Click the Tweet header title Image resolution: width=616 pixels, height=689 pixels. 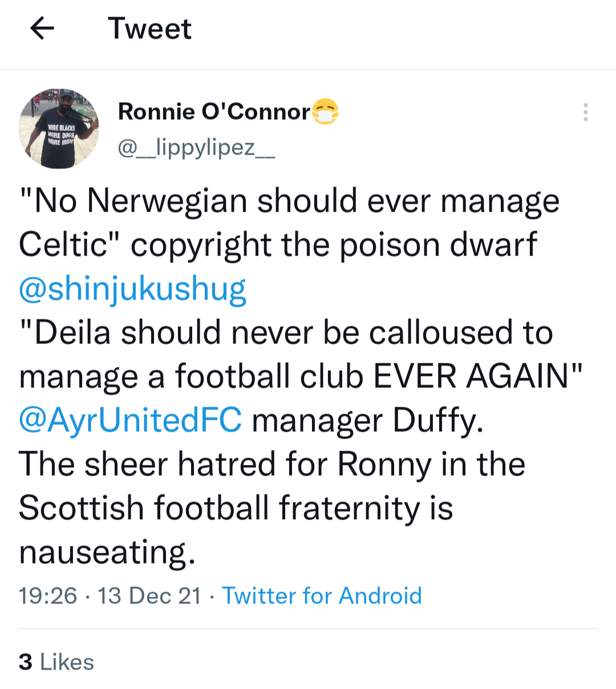pyautogui.click(x=149, y=29)
